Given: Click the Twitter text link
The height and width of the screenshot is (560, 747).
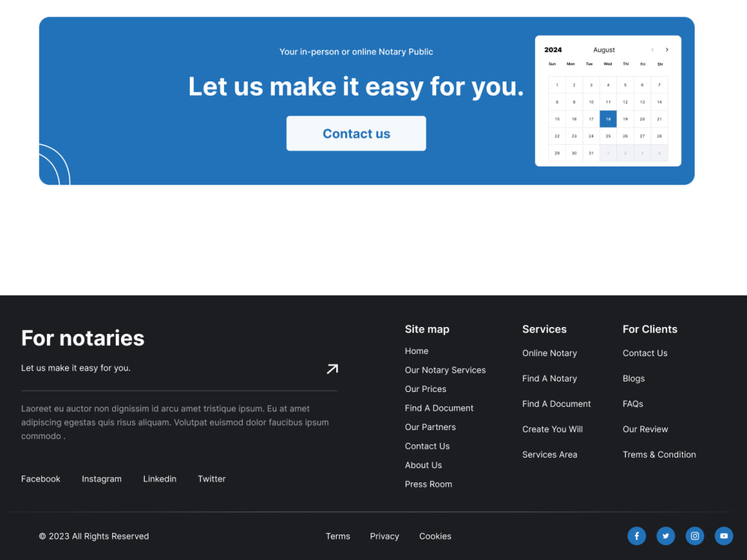Looking at the screenshot, I should point(211,479).
